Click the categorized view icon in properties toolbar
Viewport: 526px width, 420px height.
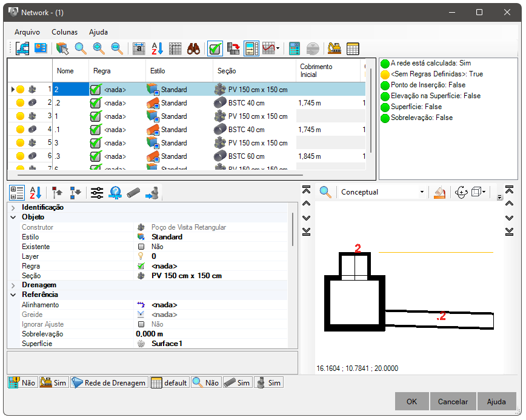click(x=17, y=193)
